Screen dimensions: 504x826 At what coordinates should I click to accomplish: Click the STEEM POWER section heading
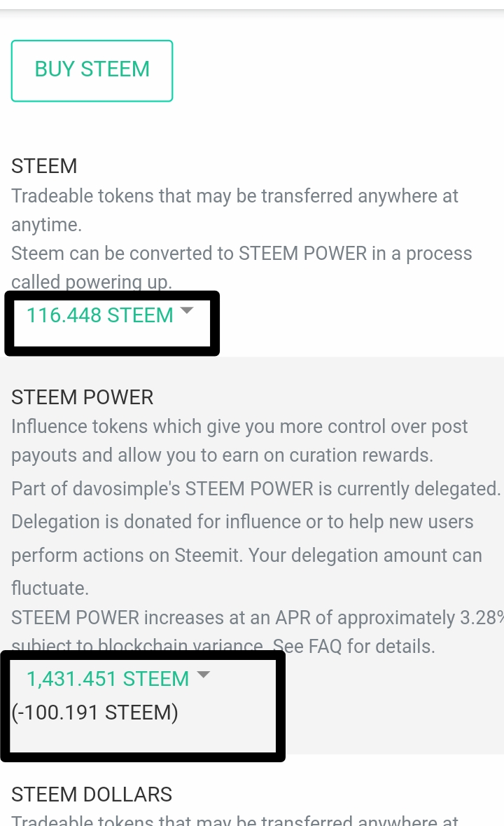[82, 397]
